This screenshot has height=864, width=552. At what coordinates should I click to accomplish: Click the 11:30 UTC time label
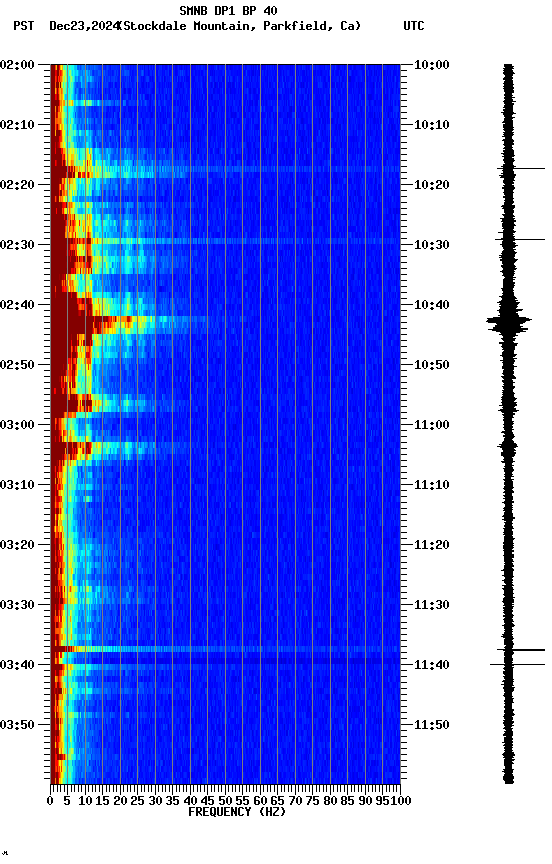[x=432, y=605]
